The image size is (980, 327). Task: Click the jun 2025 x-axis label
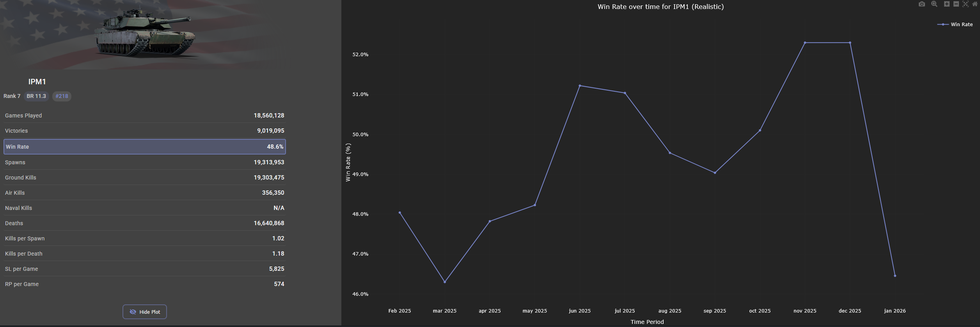(580, 311)
